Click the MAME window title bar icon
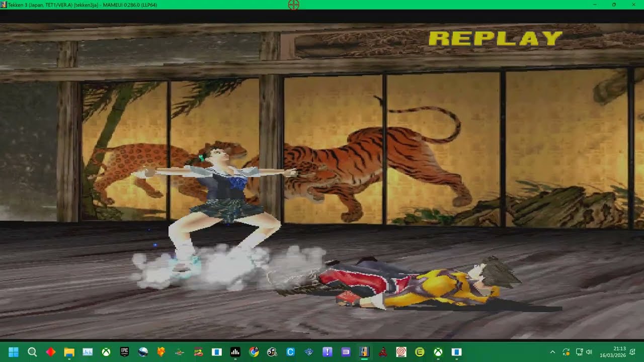Screen dimensions: 644x362 pos(4,5)
